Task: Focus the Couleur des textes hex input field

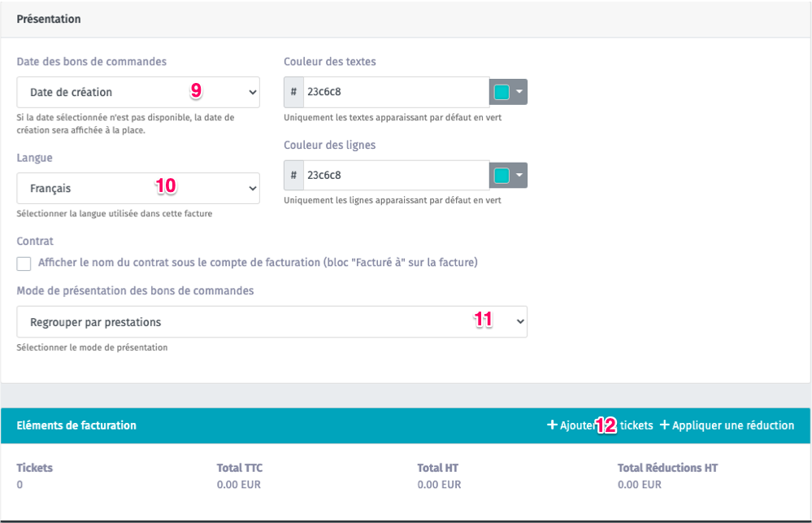Action: (x=394, y=92)
